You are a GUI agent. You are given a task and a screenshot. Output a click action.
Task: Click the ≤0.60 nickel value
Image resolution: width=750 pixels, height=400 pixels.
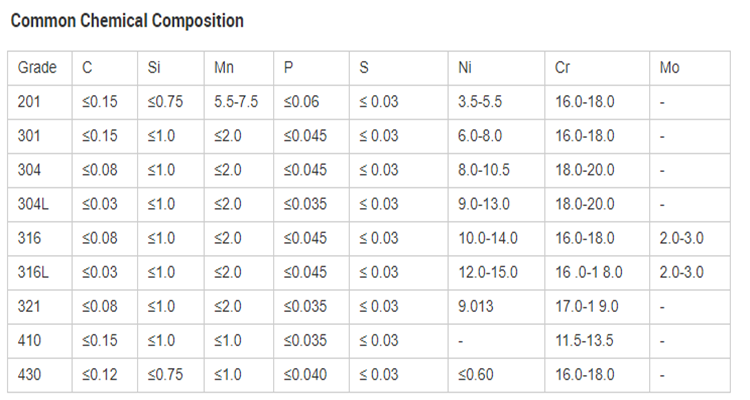point(476,374)
